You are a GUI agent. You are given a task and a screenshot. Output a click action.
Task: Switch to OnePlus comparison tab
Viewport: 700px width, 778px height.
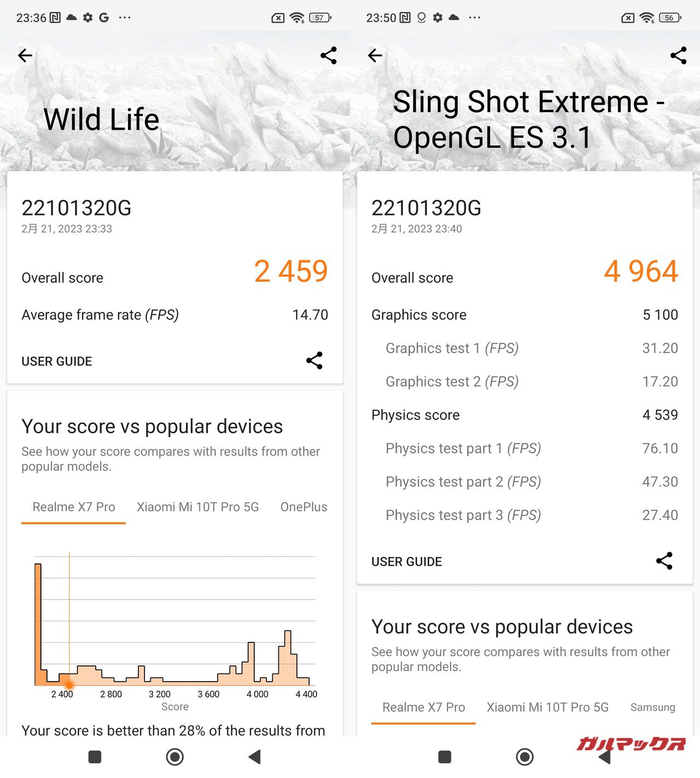304,507
